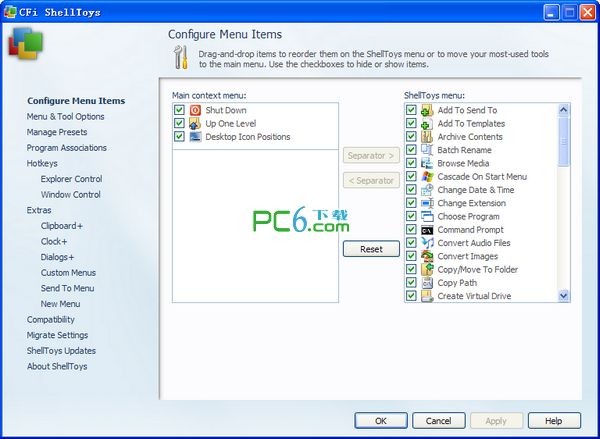Click the Help button
Viewport: 600px width, 439px height.
click(554, 421)
